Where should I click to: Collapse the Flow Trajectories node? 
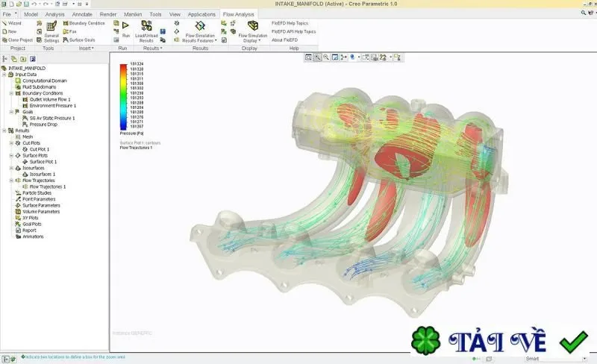tap(11, 181)
